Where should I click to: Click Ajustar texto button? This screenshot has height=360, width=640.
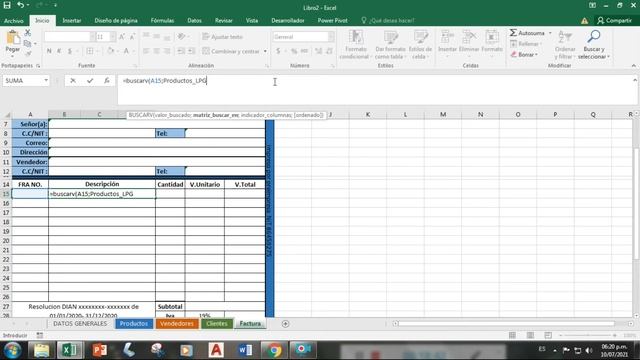pos(222,37)
